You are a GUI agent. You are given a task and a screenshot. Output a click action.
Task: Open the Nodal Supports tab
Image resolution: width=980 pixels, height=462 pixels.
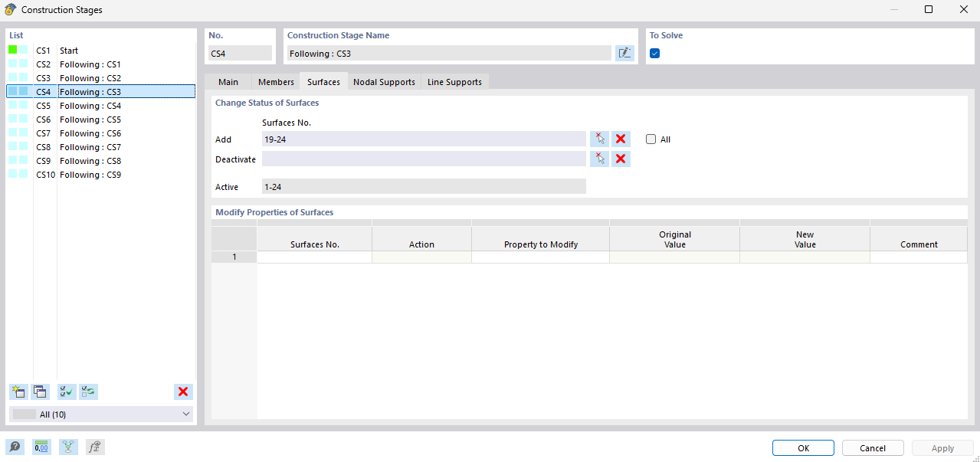383,81
